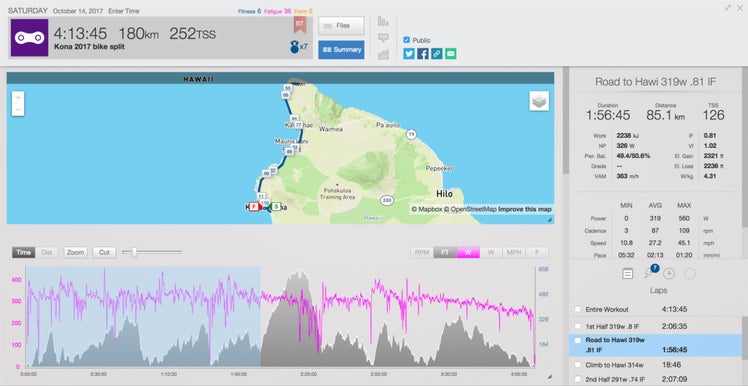748x386 pixels.
Task: Open the bar chart analysis icon
Action: point(383,21)
